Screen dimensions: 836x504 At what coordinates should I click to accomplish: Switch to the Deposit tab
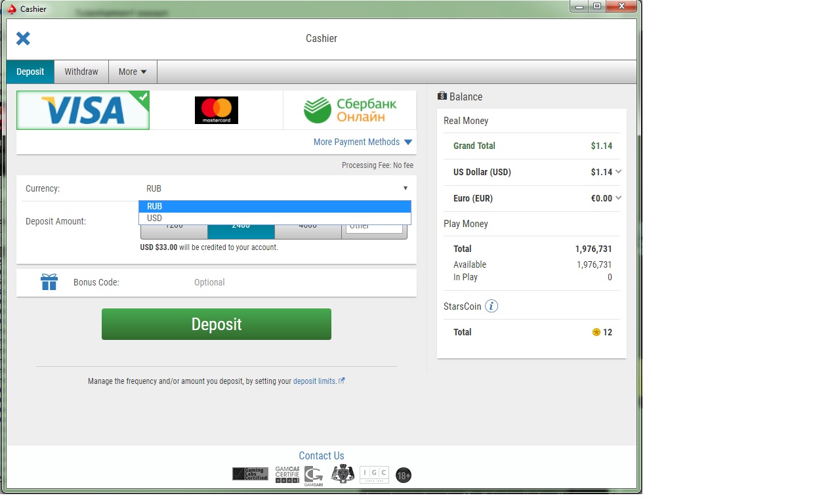[x=30, y=72]
